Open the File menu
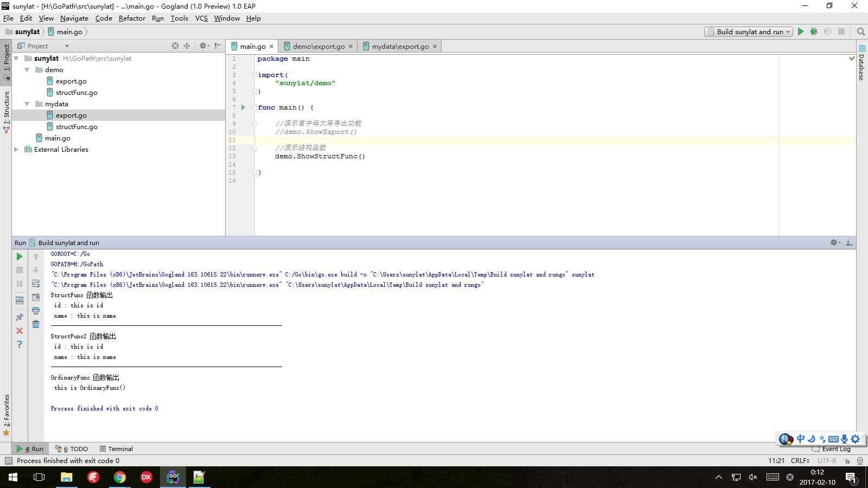 (8, 18)
